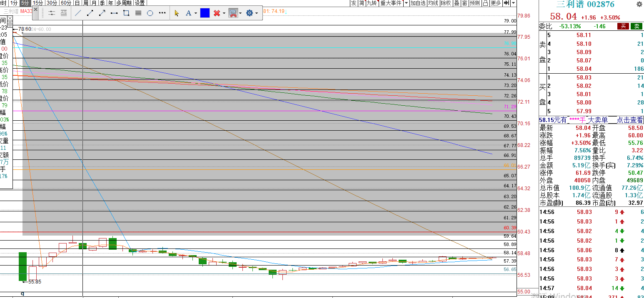
Task: Click the 发 toolbar button
Action: click(x=354, y=3)
